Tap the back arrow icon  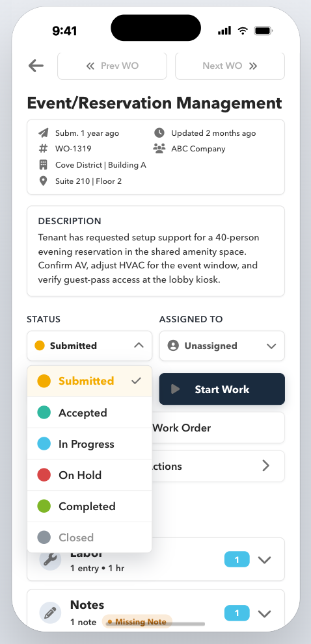coord(36,66)
